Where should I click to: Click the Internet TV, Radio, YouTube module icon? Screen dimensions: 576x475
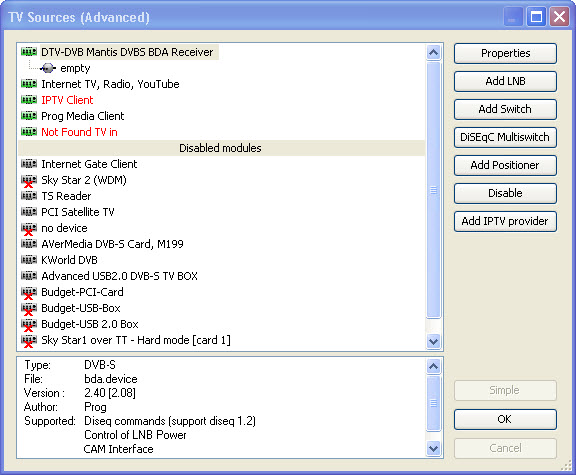pos(29,84)
